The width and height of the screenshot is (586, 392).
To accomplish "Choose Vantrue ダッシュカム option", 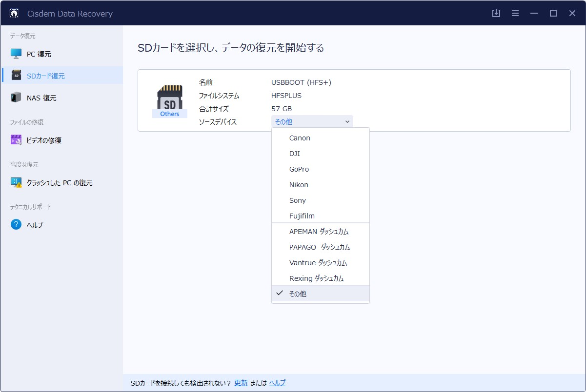I will click(318, 263).
